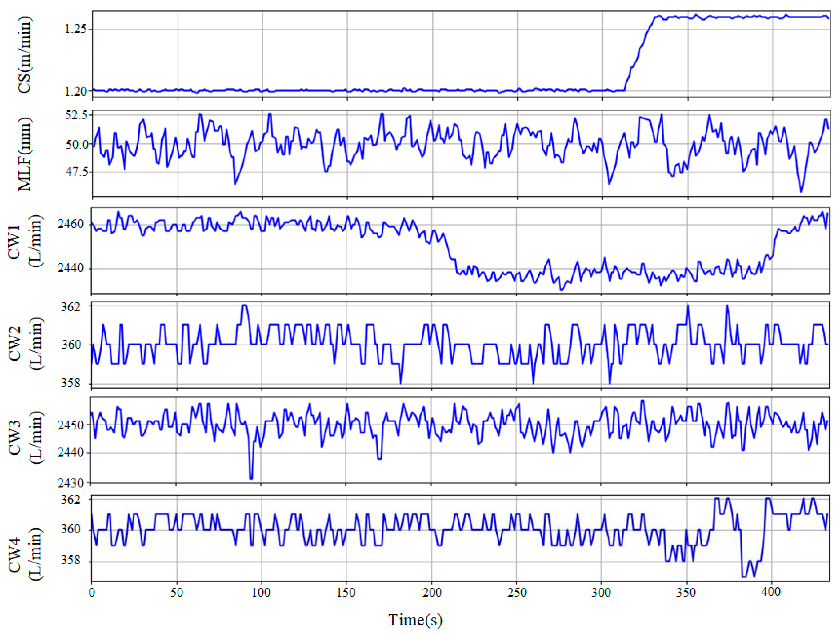
Task: Click the MLF(mm) y-axis label
Action: point(25,154)
